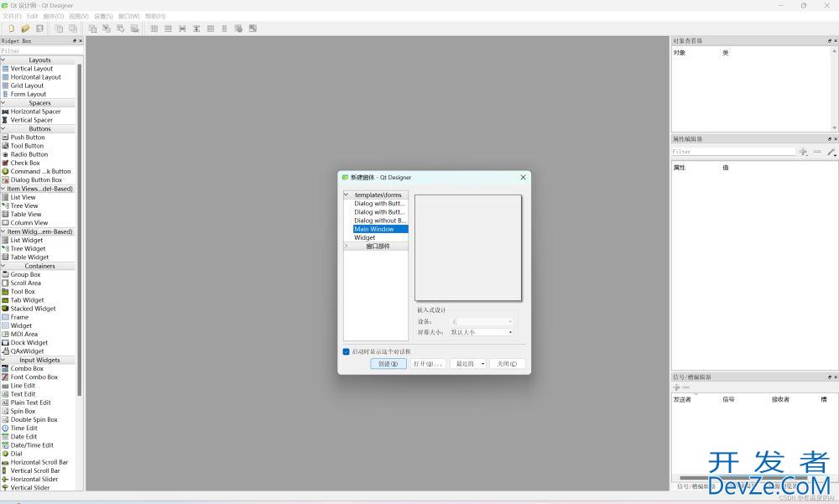
Task: Click the New form toolbar icon
Action: 11,29
